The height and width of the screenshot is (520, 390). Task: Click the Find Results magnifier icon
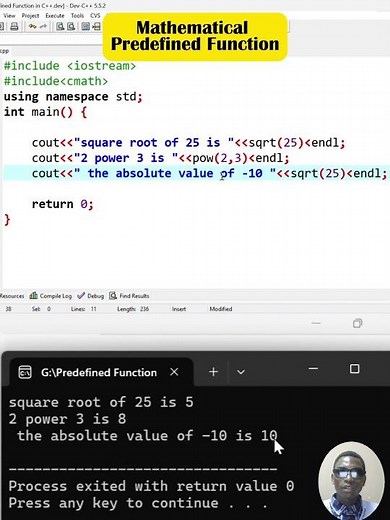point(113,295)
